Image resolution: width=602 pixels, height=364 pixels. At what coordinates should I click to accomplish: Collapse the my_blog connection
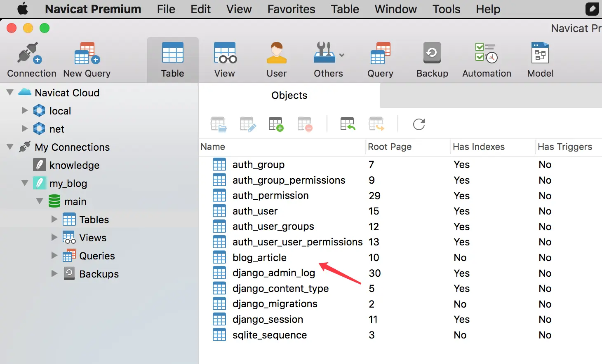[x=25, y=183]
